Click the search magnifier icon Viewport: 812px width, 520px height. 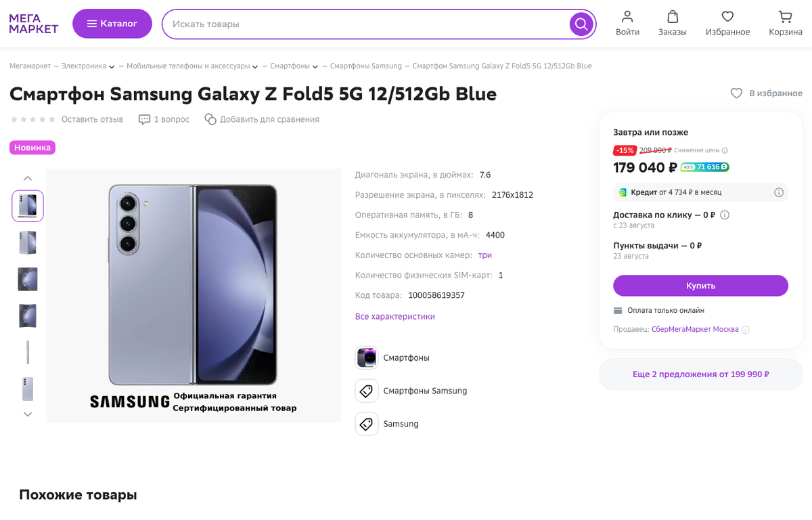[581, 24]
